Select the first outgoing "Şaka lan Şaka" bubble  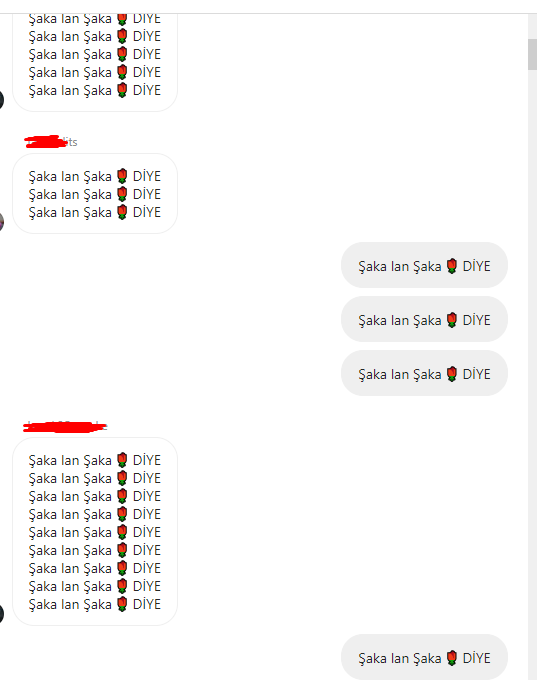pos(424,265)
